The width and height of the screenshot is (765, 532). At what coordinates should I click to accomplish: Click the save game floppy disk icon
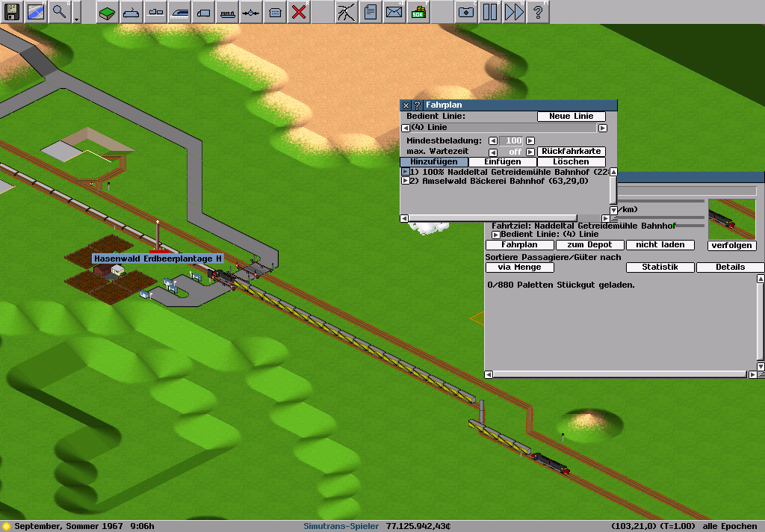(12, 12)
